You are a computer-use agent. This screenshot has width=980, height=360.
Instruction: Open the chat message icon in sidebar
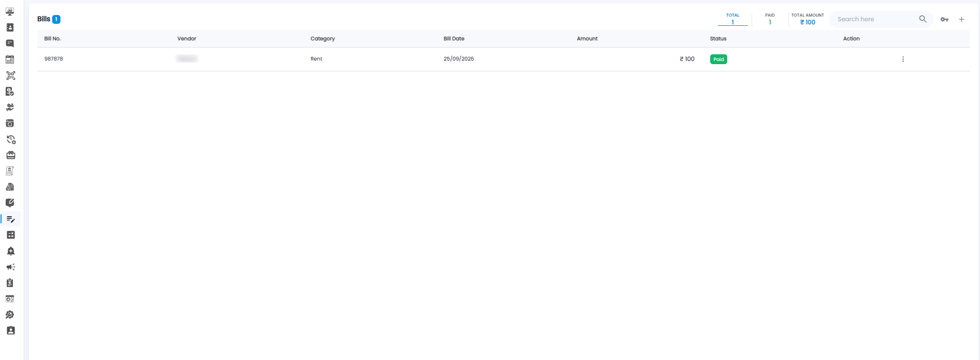click(10, 43)
